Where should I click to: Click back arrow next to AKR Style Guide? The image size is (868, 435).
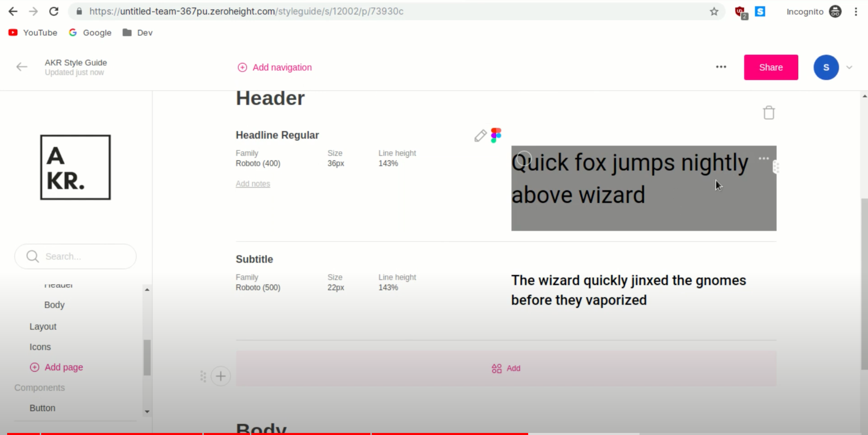22,67
